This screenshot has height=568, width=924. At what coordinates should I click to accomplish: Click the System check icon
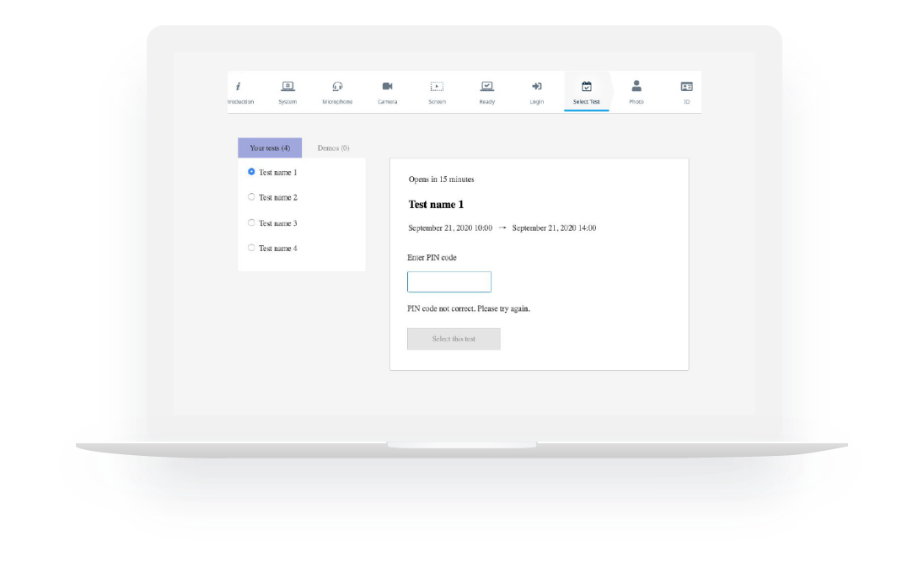click(287, 85)
